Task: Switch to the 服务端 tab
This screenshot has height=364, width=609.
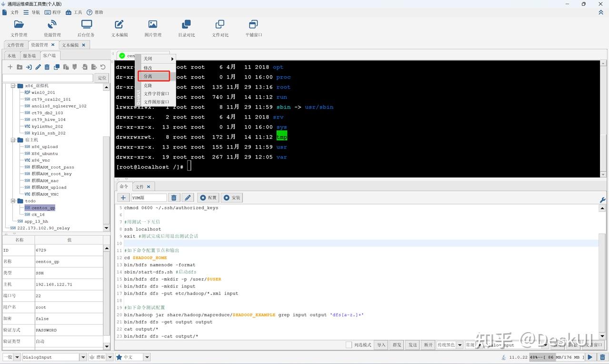Action: (29, 56)
